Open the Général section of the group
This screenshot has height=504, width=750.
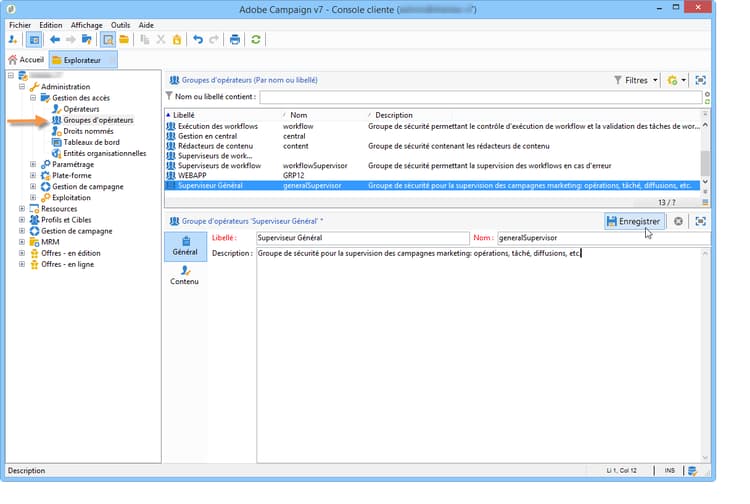pyautogui.click(x=186, y=246)
